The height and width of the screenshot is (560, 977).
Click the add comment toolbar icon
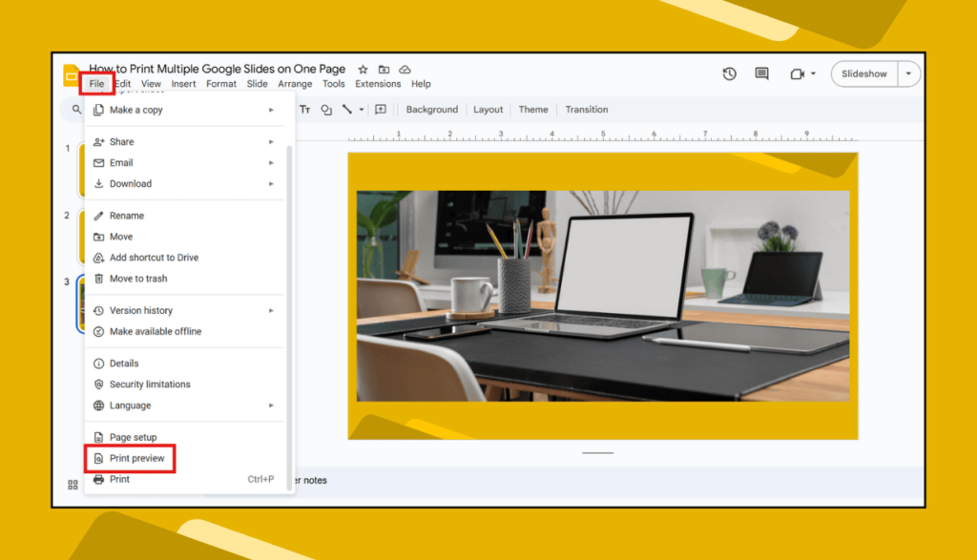coord(381,110)
